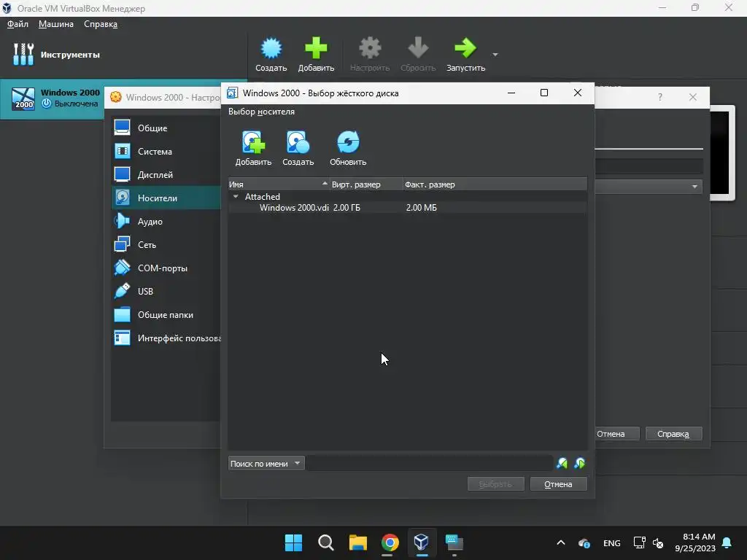Open Сеть settings category
Image resolution: width=747 pixels, height=560 pixels.
[x=166, y=245]
